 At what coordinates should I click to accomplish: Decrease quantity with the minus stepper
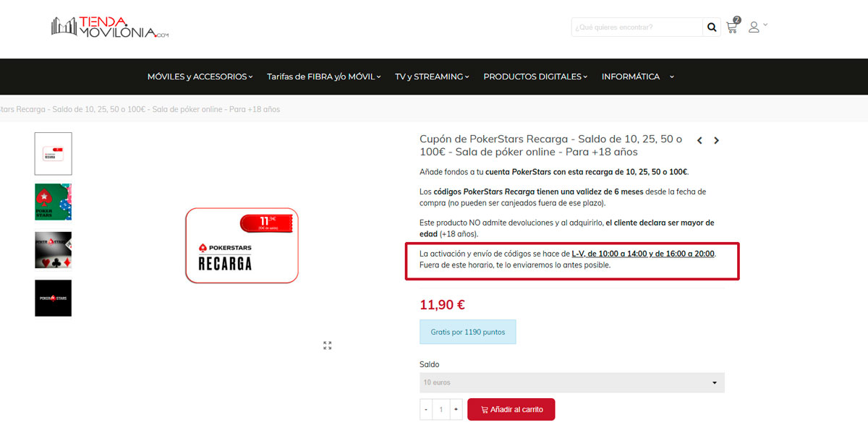coord(426,409)
